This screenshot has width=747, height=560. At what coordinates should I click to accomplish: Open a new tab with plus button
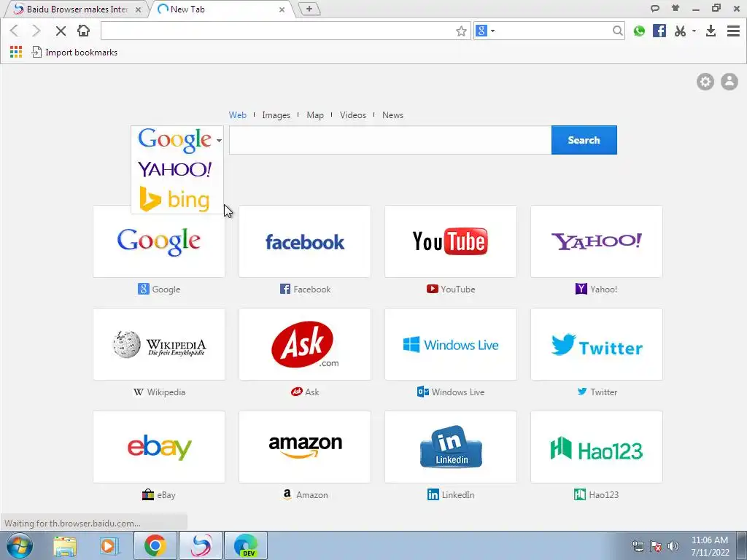click(x=309, y=9)
